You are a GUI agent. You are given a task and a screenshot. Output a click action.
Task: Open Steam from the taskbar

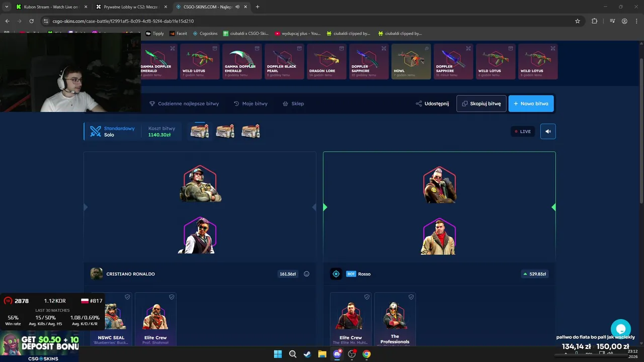point(307,354)
